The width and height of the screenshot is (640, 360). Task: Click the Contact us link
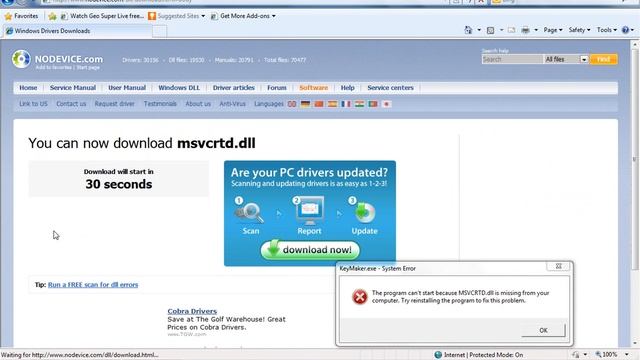[x=71, y=104]
